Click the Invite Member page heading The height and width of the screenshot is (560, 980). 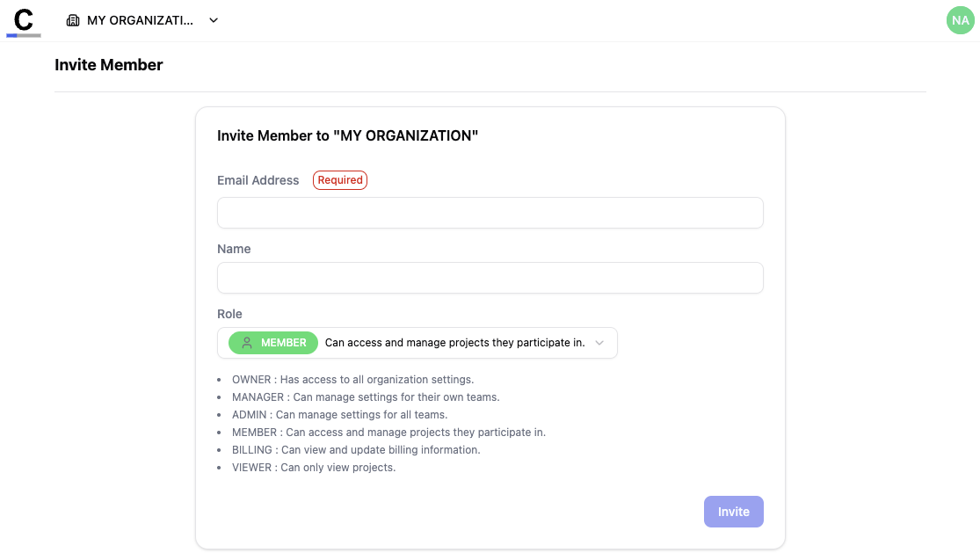[108, 64]
